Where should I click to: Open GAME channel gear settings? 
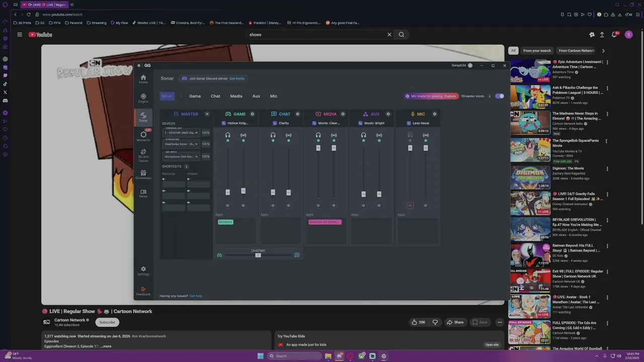pyautogui.click(x=253, y=114)
